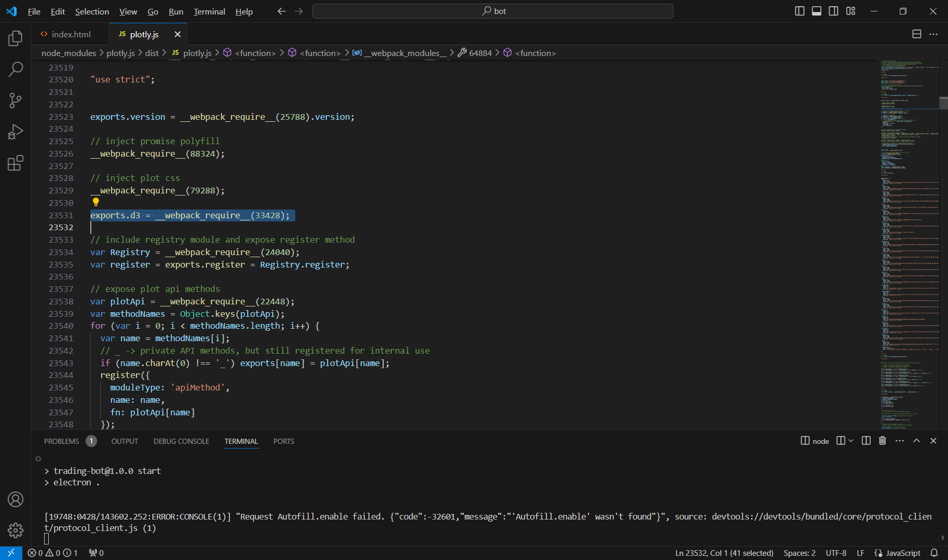Screen dimensions: 948x560
Task: Open the Explorer view in activity bar
Action: pyautogui.click(x=16, y=38)
